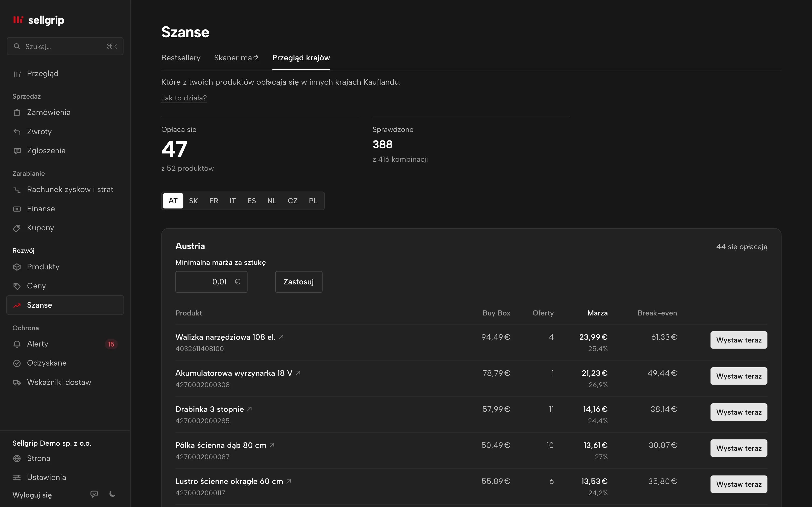The width and height of the screenshot is (812, 507).
Task: Open the feedback chat icon
Action: pos(94,494)
